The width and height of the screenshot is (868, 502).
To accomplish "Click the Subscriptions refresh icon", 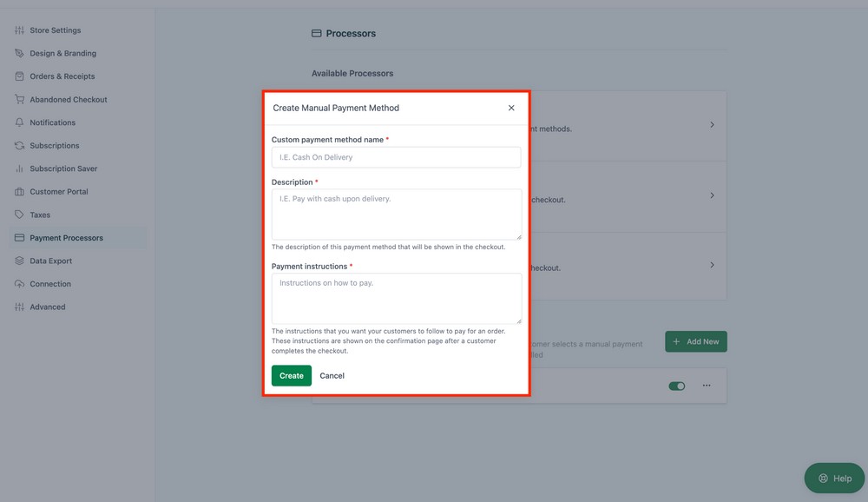I will click(x=19, y=145).
